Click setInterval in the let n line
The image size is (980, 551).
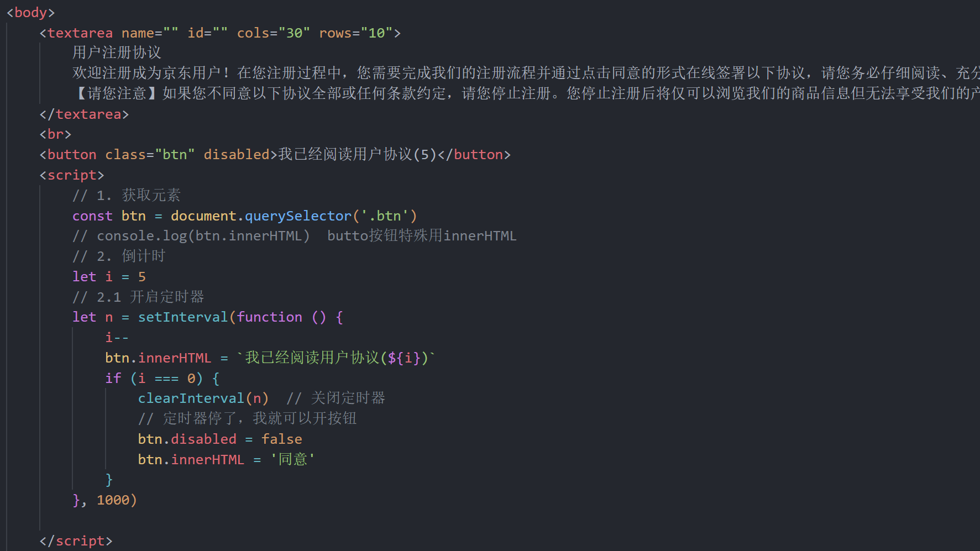[x=183, y=317]
